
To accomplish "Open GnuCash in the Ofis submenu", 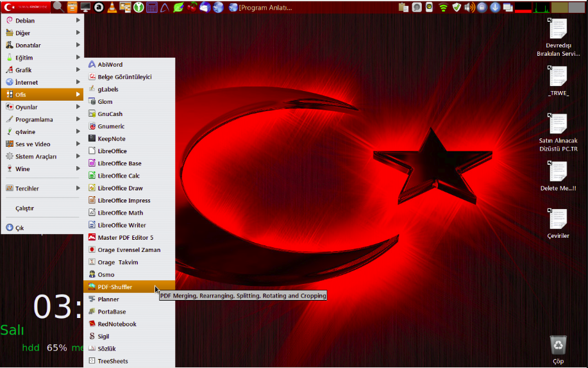I will coord(130,114).
